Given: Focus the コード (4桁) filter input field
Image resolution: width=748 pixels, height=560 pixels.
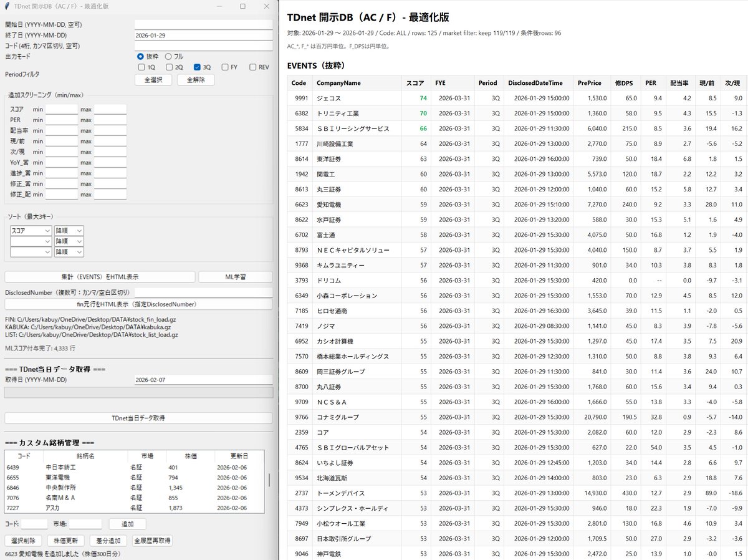Looking at the screenshot, I should (x=204, y=46).
